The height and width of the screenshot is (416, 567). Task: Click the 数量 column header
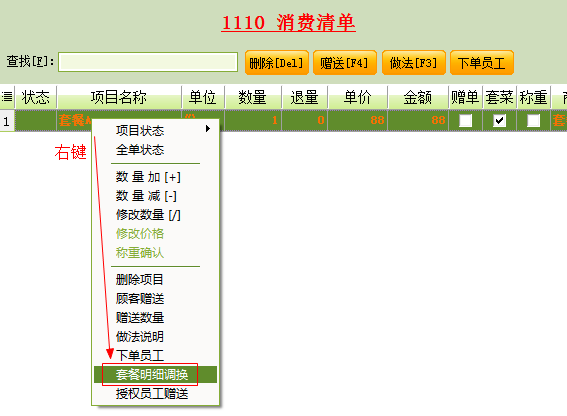coord(252,97)
